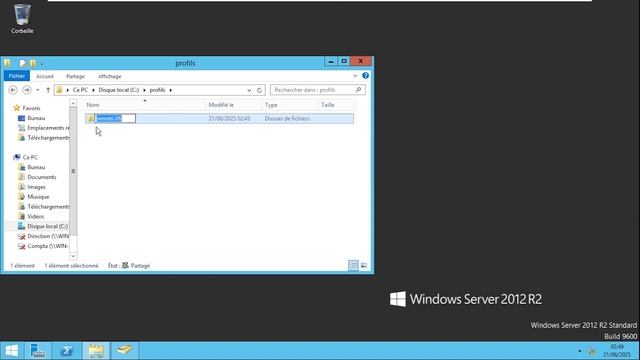Open the recent locations dropdown arrow
This screenshot has height=360, width=640.
pyautogui.click(x=38, y=90)
